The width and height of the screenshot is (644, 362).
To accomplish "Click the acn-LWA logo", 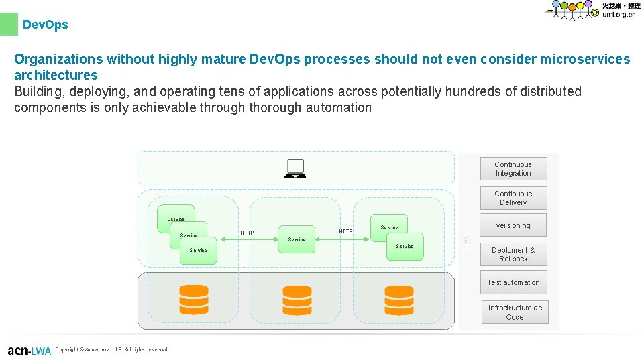I will 29,351.
